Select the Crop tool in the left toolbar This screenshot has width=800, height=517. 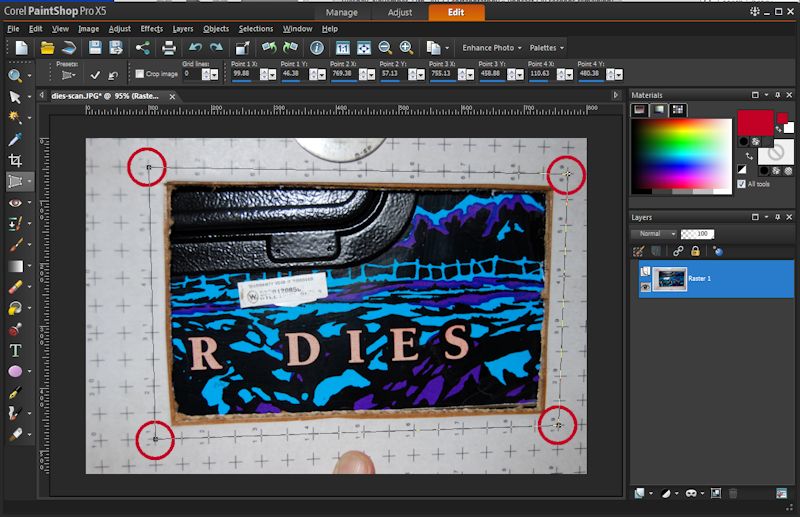15,160
